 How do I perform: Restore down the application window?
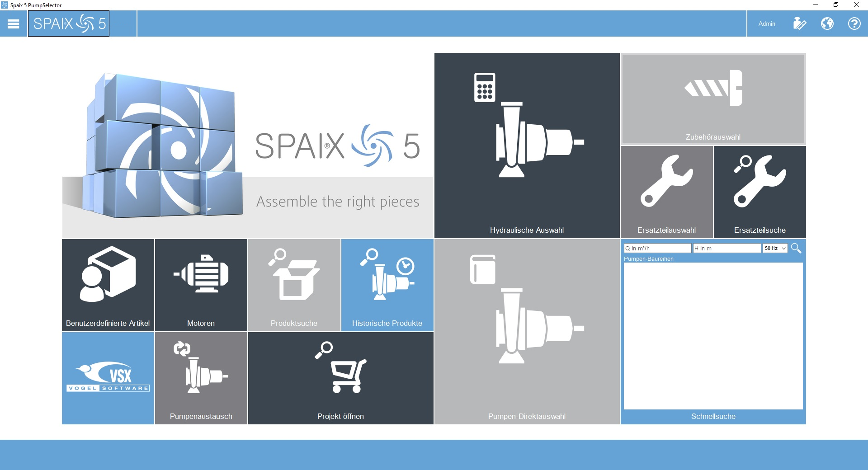[x=836, y=5]
